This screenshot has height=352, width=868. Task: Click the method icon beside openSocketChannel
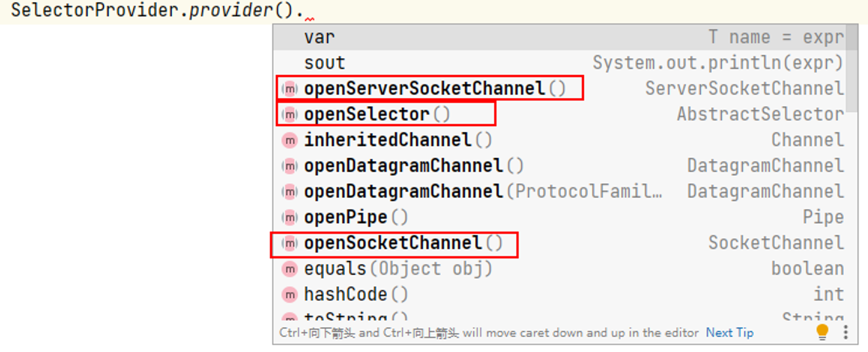click(289, 243)
